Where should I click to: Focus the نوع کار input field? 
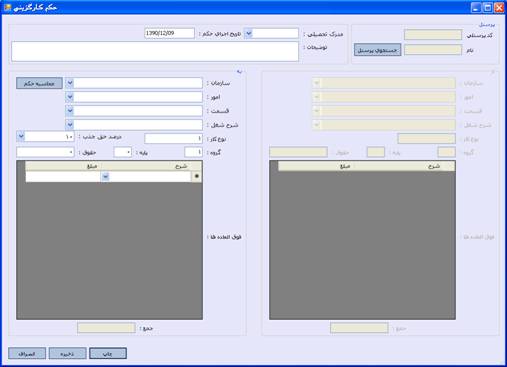click(174, 138)
